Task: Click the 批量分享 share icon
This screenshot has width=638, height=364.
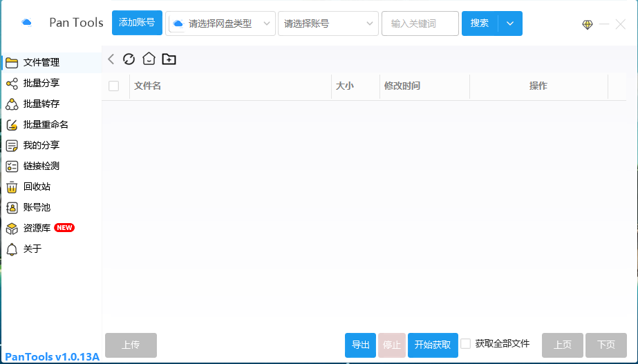Action: 12,84
